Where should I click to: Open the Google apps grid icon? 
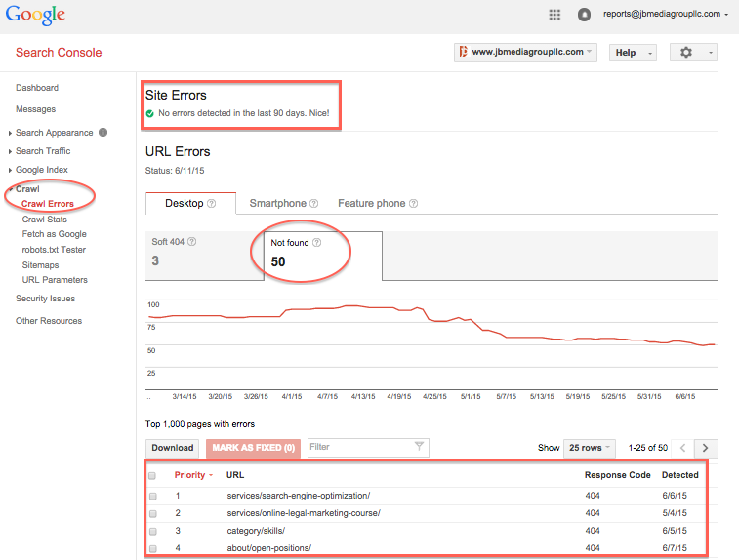[x=555, y=15]
